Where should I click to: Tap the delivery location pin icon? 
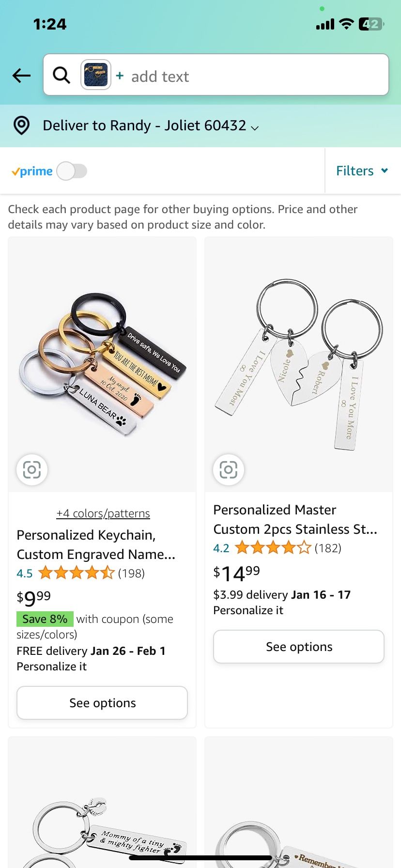(21, 125)
